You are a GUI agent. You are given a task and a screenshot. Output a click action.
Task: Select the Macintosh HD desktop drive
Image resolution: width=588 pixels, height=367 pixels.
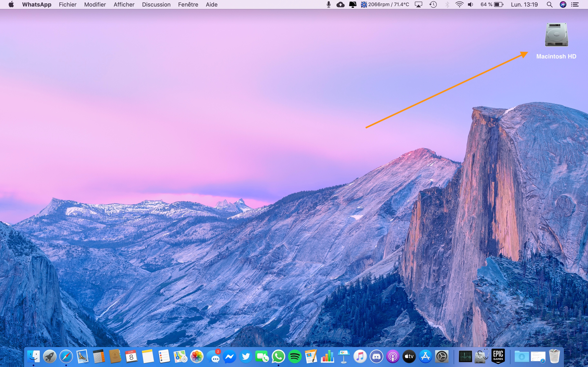coord(556,35)
